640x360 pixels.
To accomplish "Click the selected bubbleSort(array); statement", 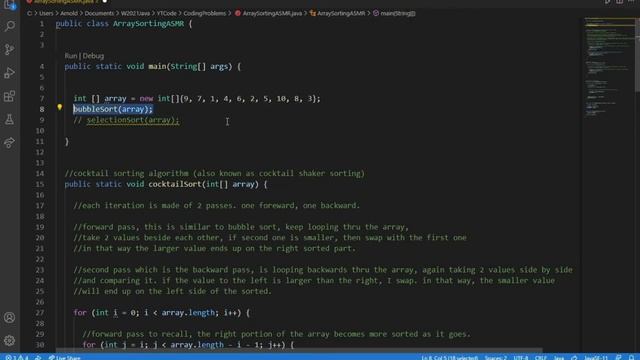I will pos(113,109).
